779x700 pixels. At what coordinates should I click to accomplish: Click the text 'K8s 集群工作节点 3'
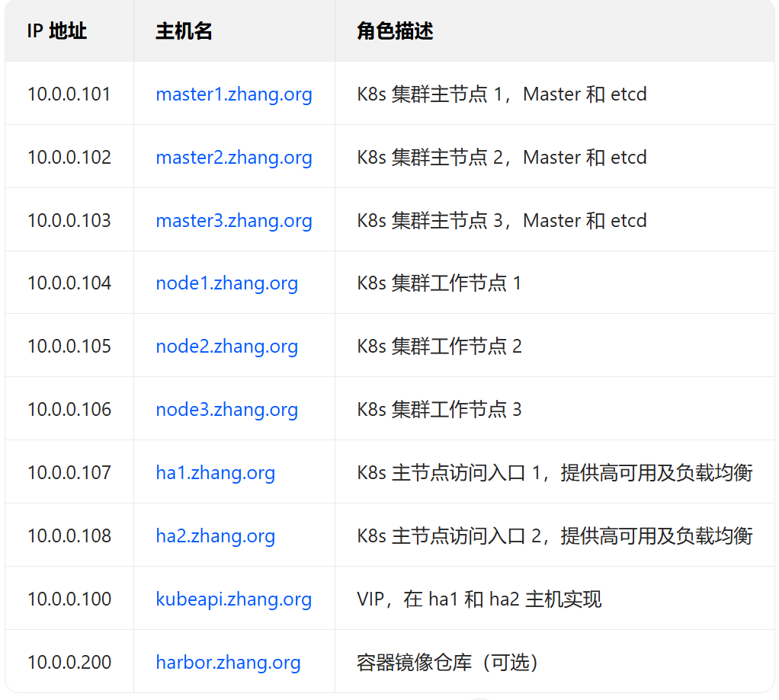[439, 410]
